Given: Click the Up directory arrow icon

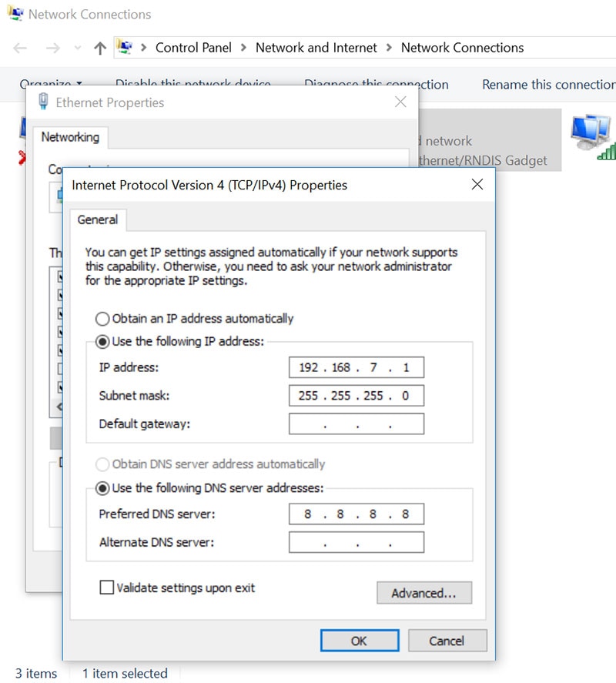Looking at the screenshot, I should [99, 48].
